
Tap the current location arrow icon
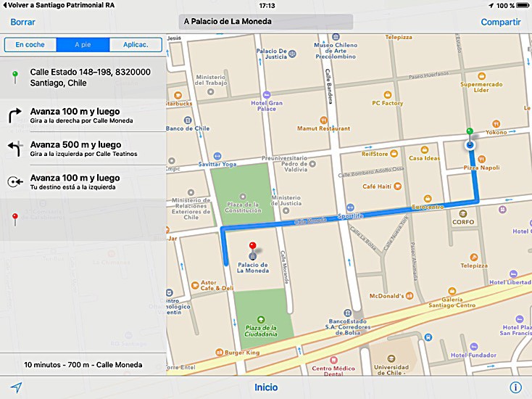tap(16, 387)
